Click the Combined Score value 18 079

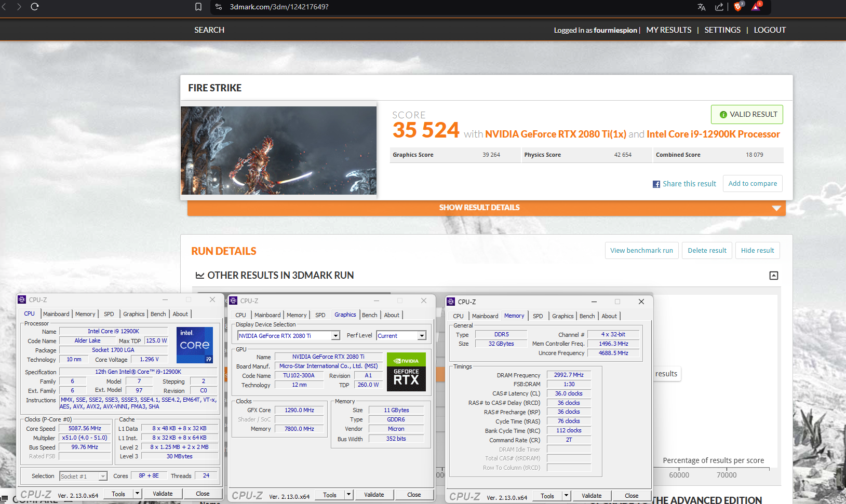[755, 155]
